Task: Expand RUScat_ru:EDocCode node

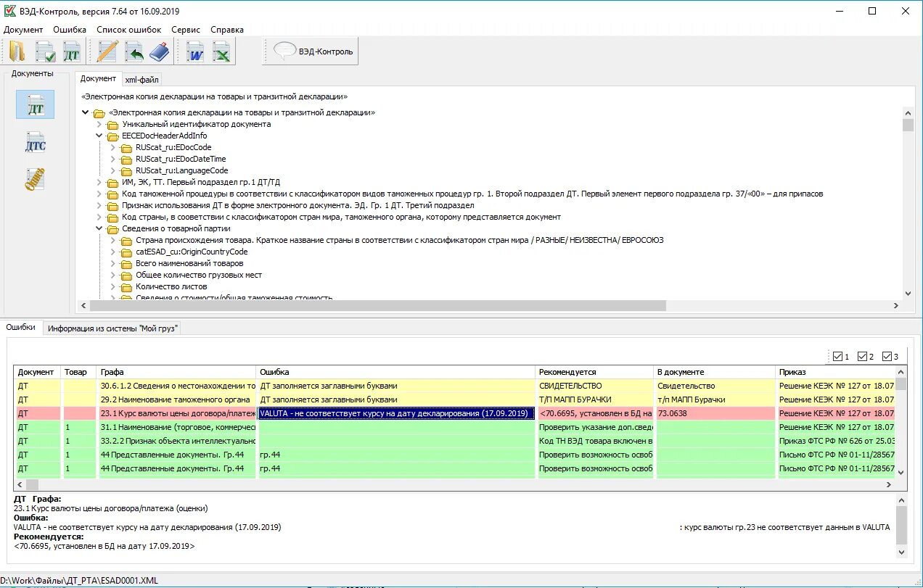Action: (x=113, y=147)
